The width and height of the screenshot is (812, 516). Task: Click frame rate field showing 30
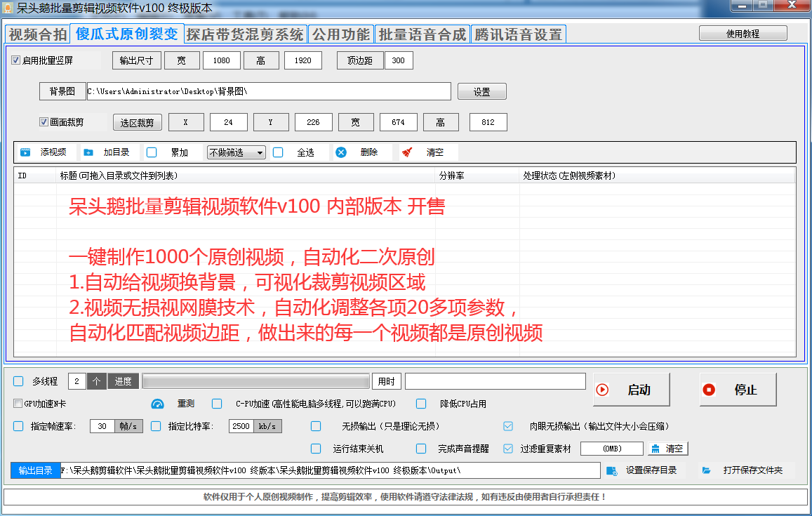tap(102, 426)
